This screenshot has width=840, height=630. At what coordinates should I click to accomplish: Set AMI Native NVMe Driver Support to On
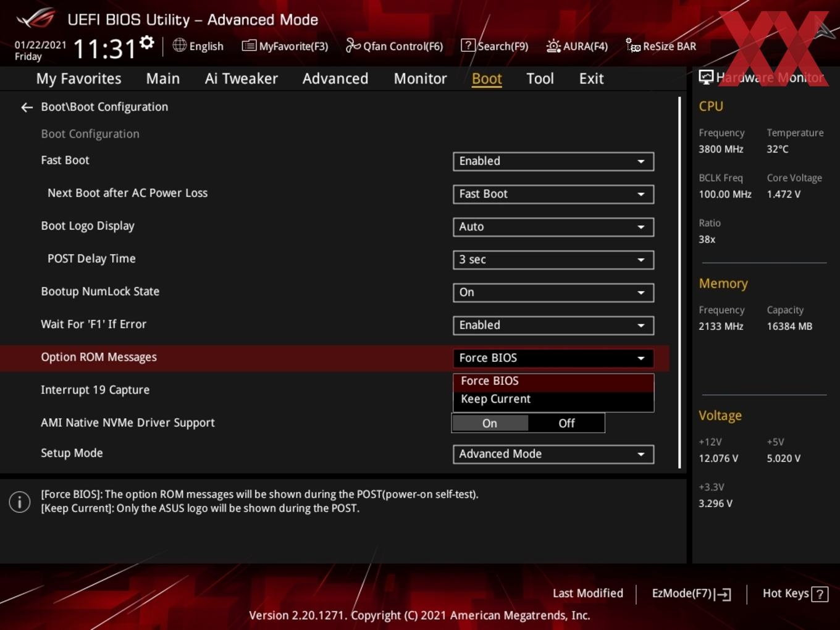coord(490,423)
